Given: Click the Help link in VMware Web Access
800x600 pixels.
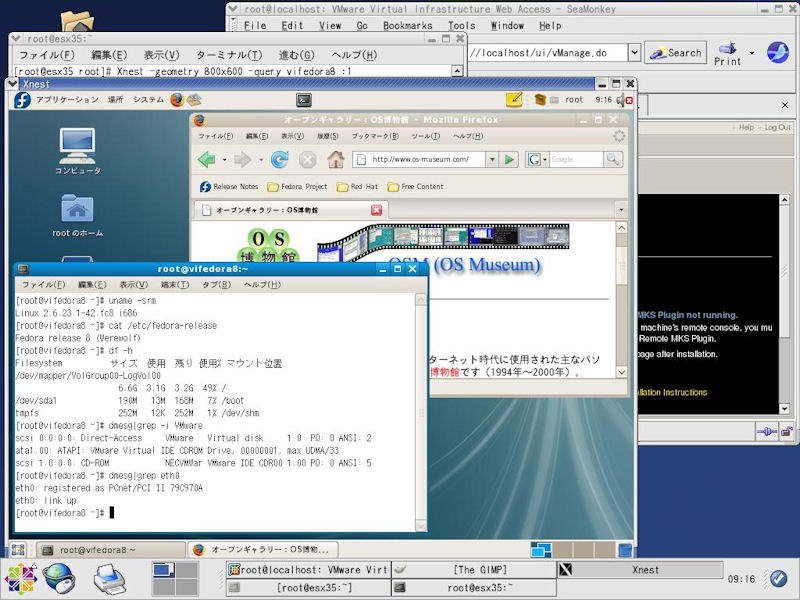Looking at the screenshot, I should click(746, 127).
